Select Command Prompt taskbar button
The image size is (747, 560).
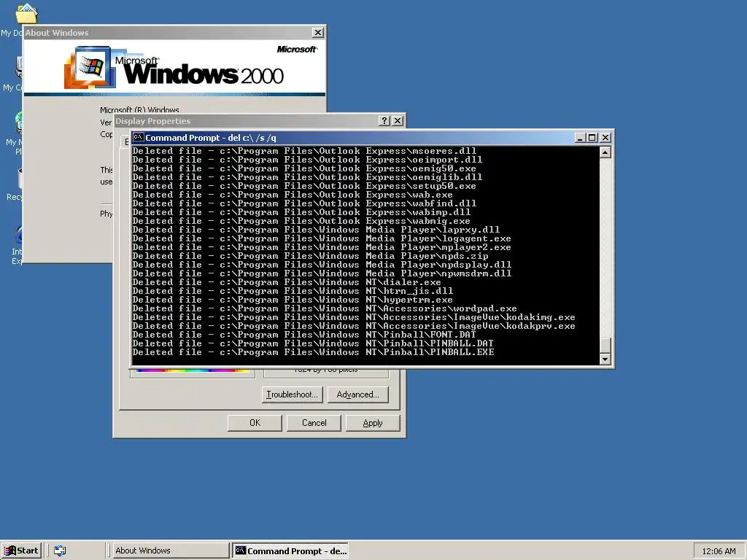pos(290,551)
